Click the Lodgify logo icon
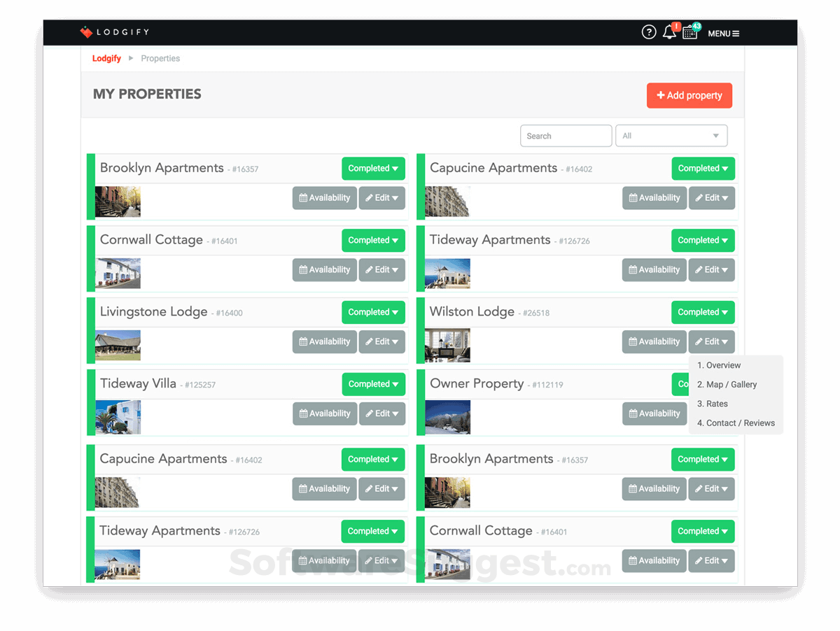Screen dimensions: 840x631 pyautogui.click(x=85, y=31)
